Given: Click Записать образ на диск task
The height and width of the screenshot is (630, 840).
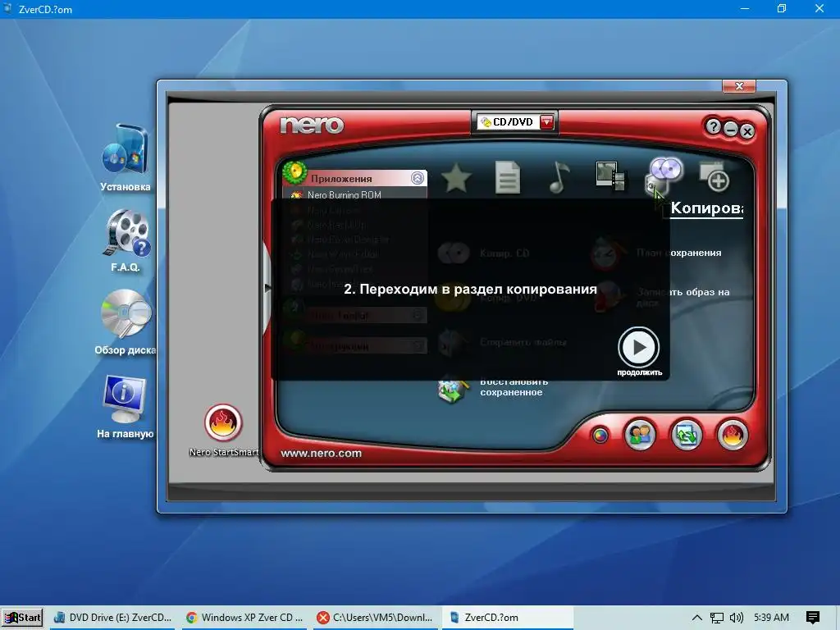Looking at the screenshot, I should [683, 297].
